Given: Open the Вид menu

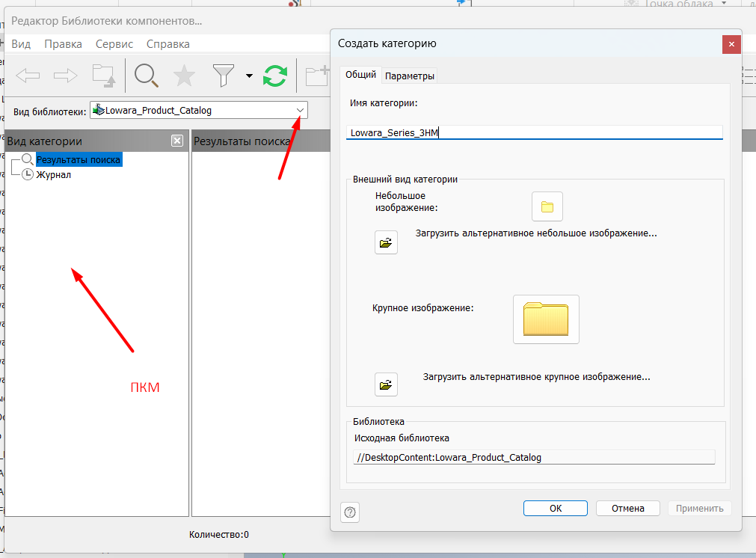Looking at the screenshot, I should tap(21, 44).
